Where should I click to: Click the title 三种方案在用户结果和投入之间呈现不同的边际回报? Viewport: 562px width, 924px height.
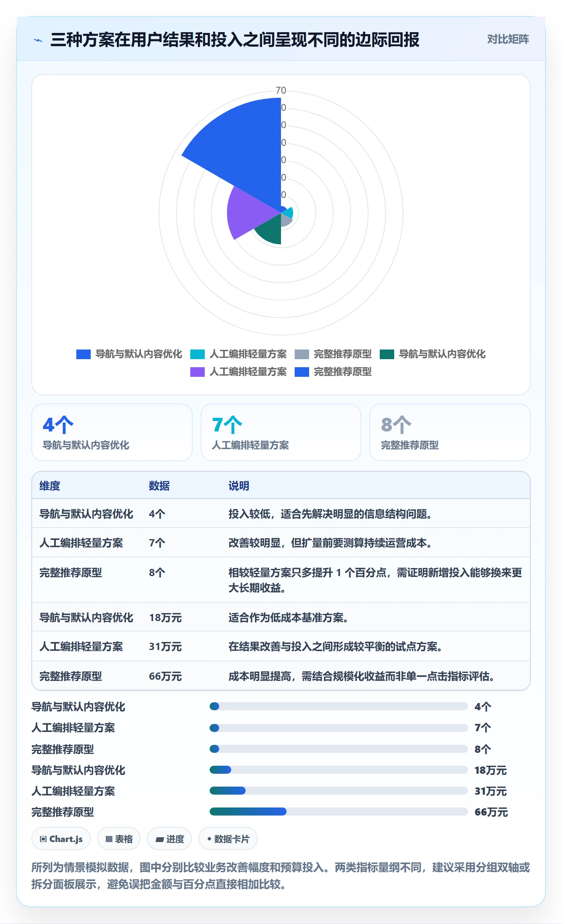point(235,40)
